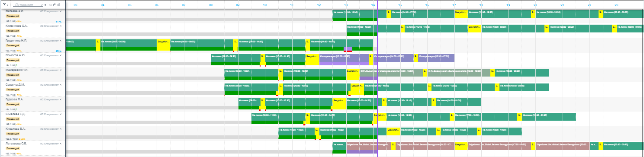
Task: Click the purple current-time line
Action: 377,78
